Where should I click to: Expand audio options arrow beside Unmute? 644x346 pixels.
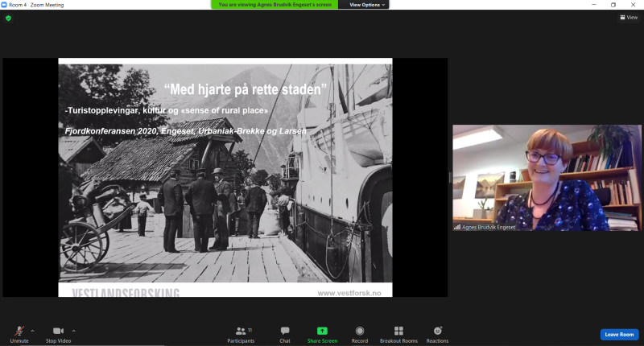click(32, 331)
